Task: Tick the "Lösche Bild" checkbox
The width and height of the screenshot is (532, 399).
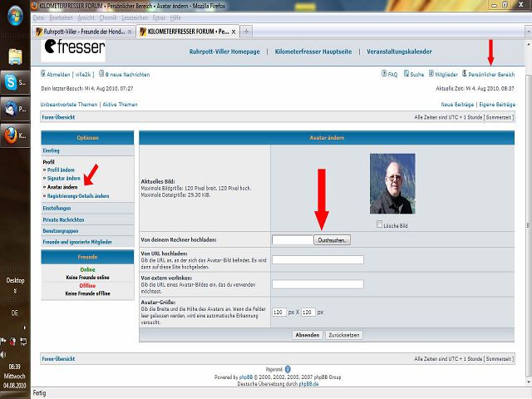Action: [380, 224]
